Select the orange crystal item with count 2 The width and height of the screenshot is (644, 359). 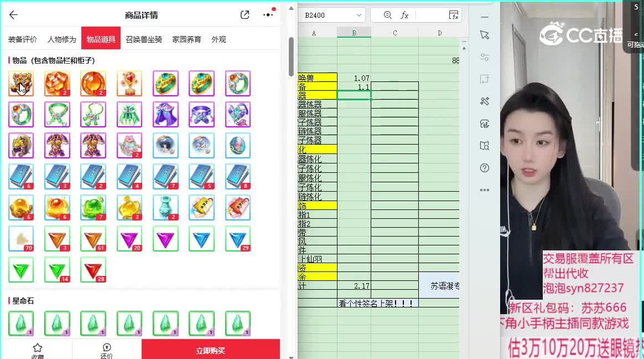tap(57, 84)
